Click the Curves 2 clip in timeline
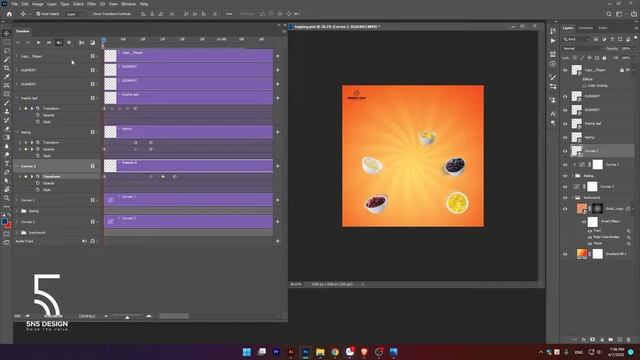 pos(189,166)
